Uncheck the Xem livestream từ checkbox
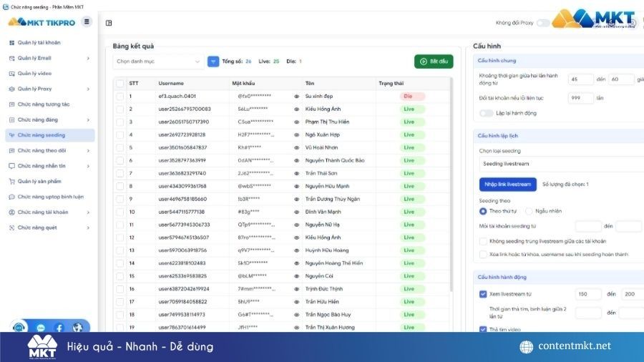The image size is (644, 362). pos(483,294)
